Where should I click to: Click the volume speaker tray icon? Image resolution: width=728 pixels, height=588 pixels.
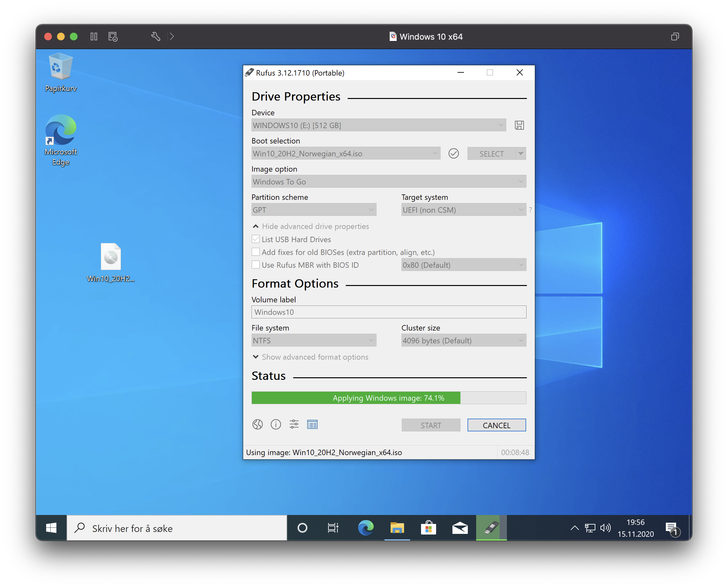[605, 528]
